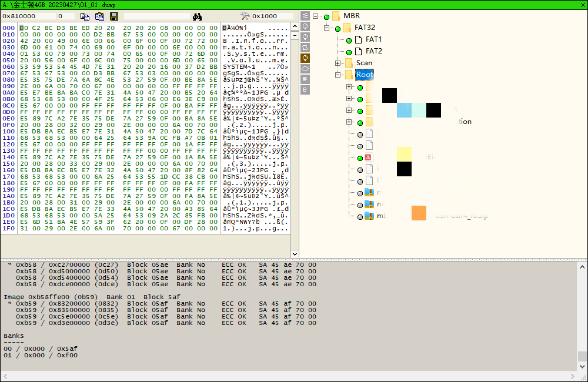This screenshot has height=382, width=588.
Task: Expand the Scan folder node
Action: tap(338, 63)
